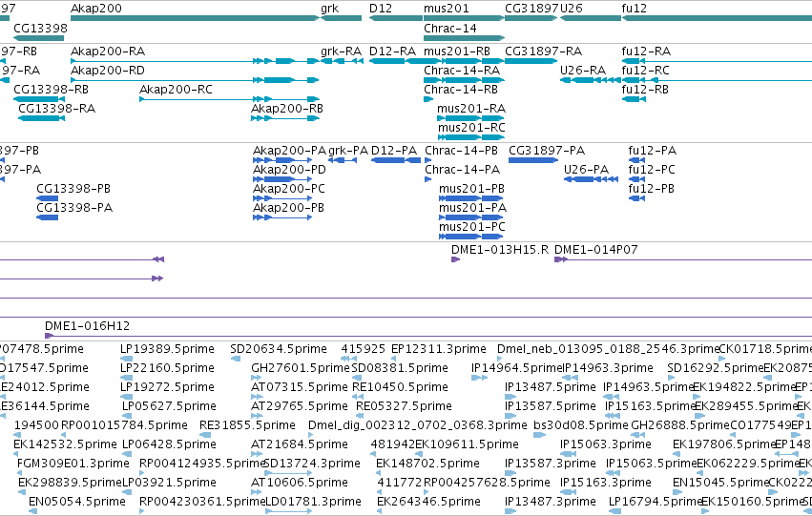The width and height of the screenshot is (812, 516).
Task: Click transcript Chrac-14-RB
Action: (428, 99)
